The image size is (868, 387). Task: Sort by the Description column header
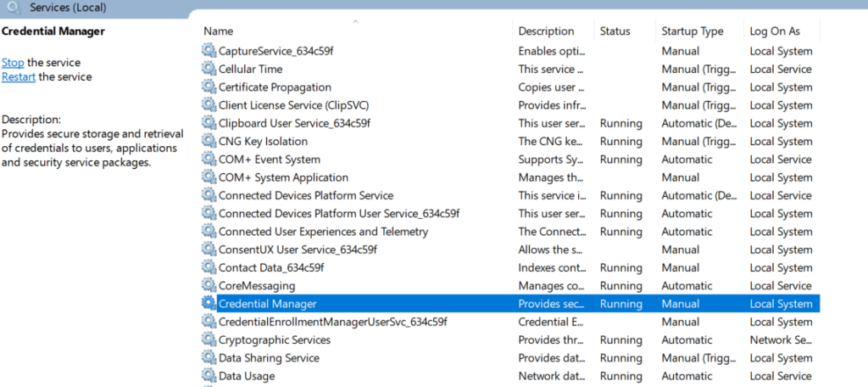tap(546, 31)
